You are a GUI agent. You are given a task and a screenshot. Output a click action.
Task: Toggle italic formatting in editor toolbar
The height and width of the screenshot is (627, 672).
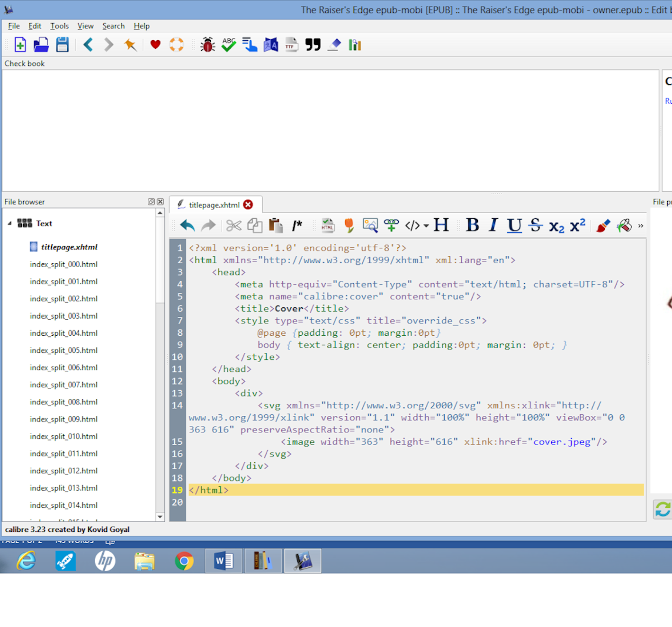(493, 225)
